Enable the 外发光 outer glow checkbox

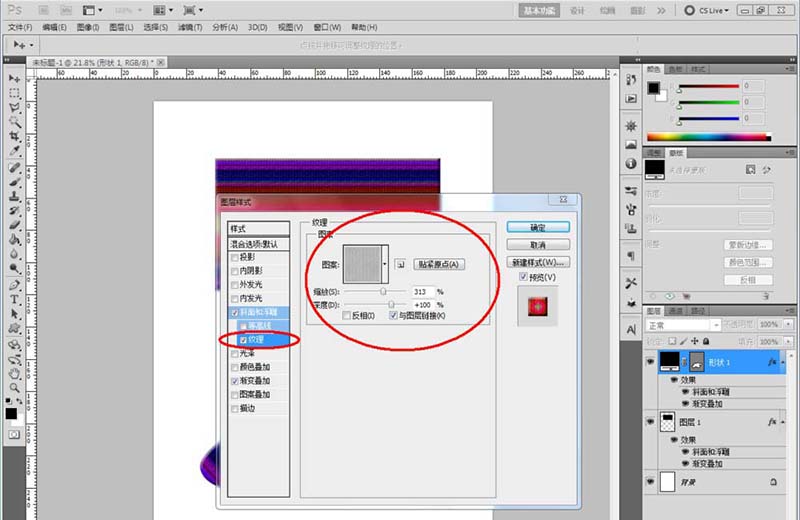(235, 285)
